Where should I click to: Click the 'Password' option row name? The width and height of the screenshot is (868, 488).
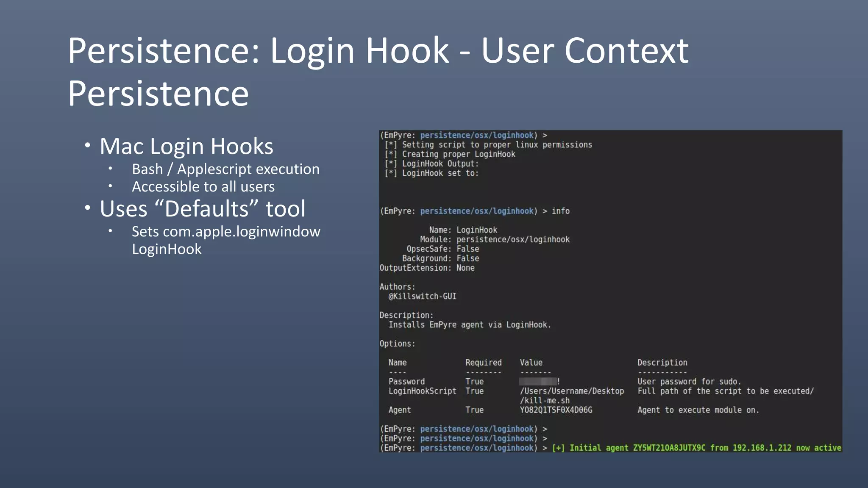point(406,382)
